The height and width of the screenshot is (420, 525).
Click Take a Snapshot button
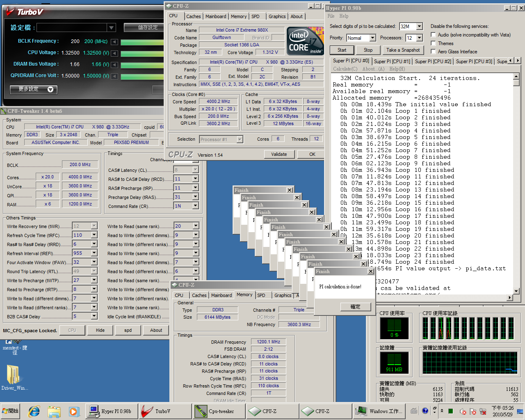pyautogui.click(x=403, y=50)
